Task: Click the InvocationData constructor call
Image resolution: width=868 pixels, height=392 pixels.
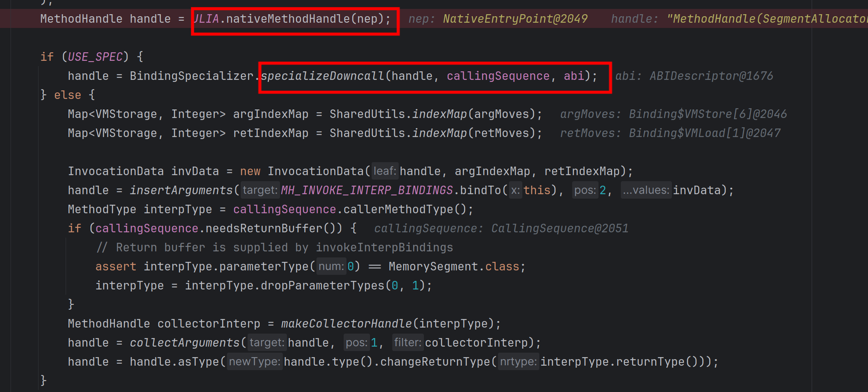Action: (x=316, y=171)
